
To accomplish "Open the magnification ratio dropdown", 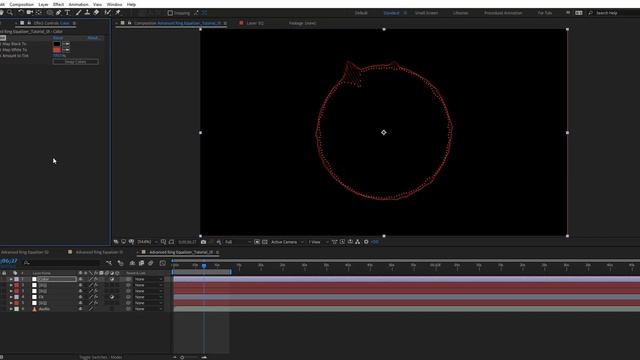I will pos(147,242).
